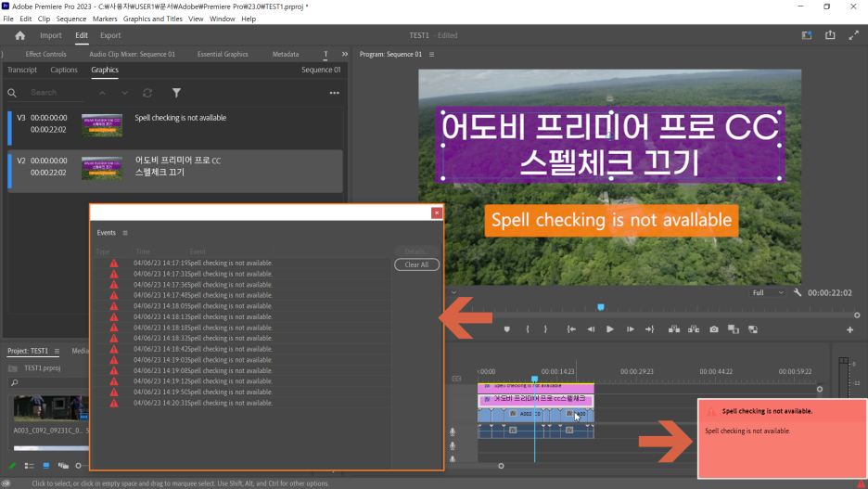Open the zoom level dropdown under Program monitor

(453, 292)
